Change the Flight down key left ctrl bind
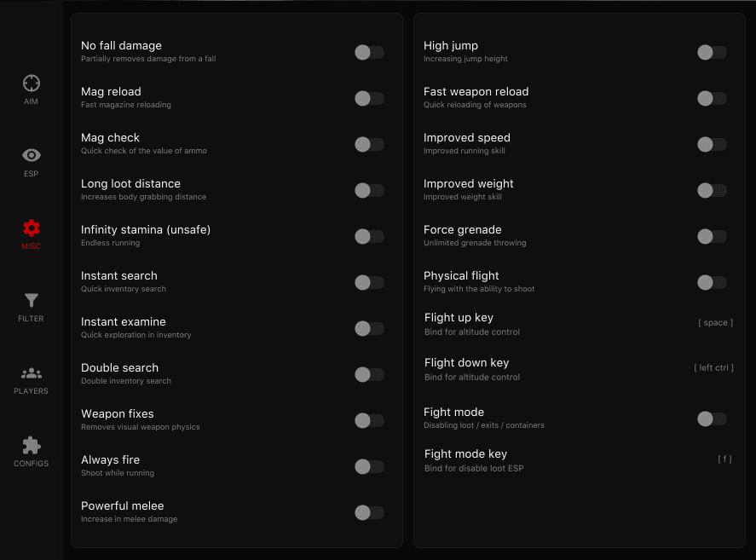 (x=713, y=367)
